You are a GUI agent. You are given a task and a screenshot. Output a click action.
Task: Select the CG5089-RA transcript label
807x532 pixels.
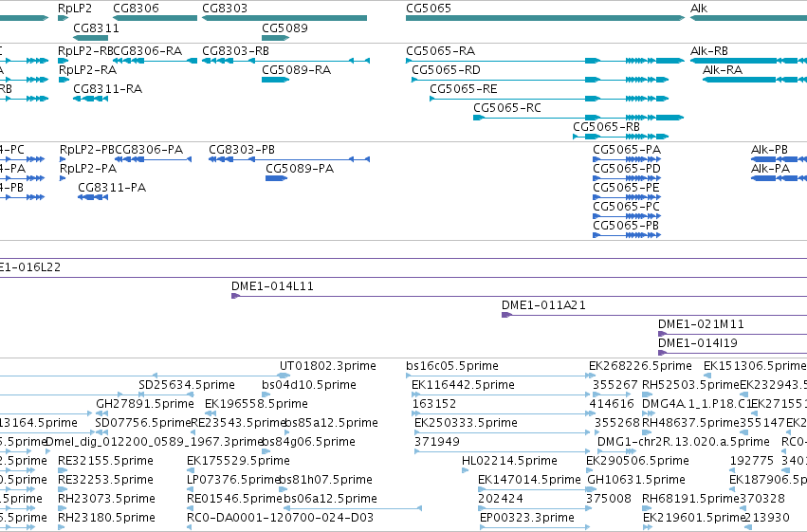[296, 70]
